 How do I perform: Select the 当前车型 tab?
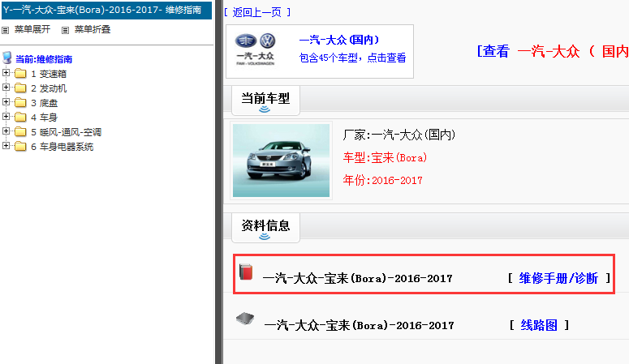pyautogui.click(x=265, y=101)
